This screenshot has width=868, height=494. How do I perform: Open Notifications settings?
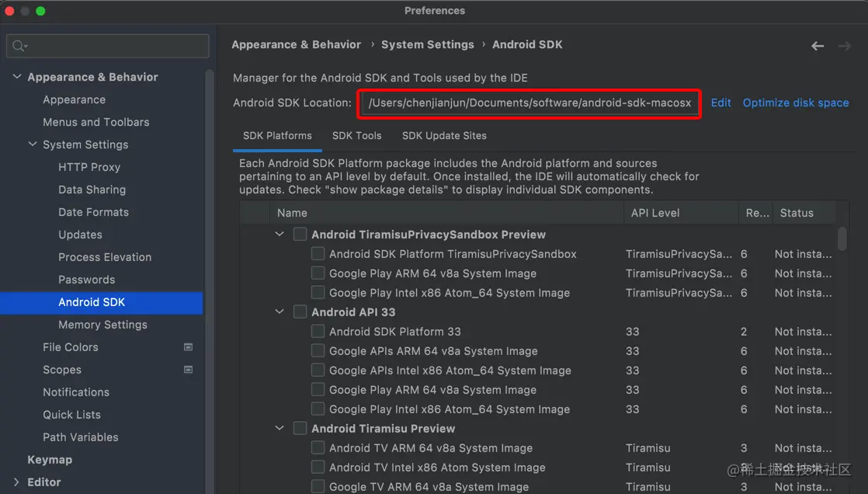tap(76, 392)
